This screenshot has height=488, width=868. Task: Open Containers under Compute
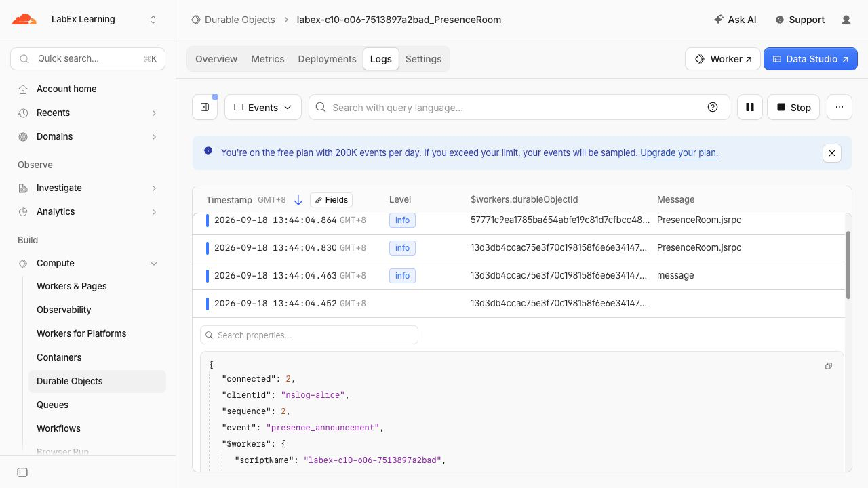(59, 357)
